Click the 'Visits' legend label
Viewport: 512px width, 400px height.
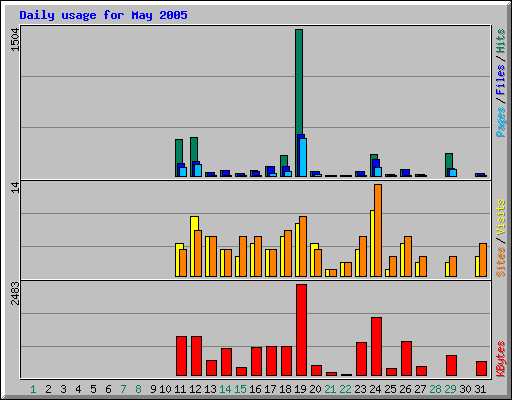click(x=500, y=218)
